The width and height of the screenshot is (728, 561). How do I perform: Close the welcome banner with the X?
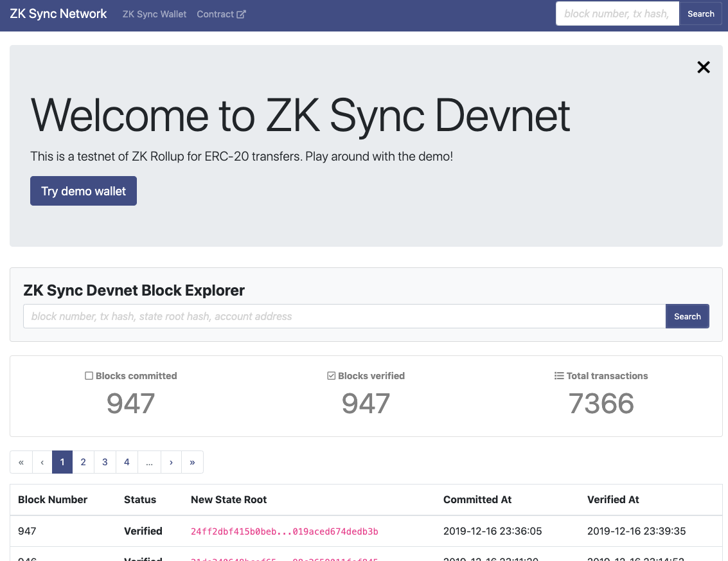(x=704, y=67)
